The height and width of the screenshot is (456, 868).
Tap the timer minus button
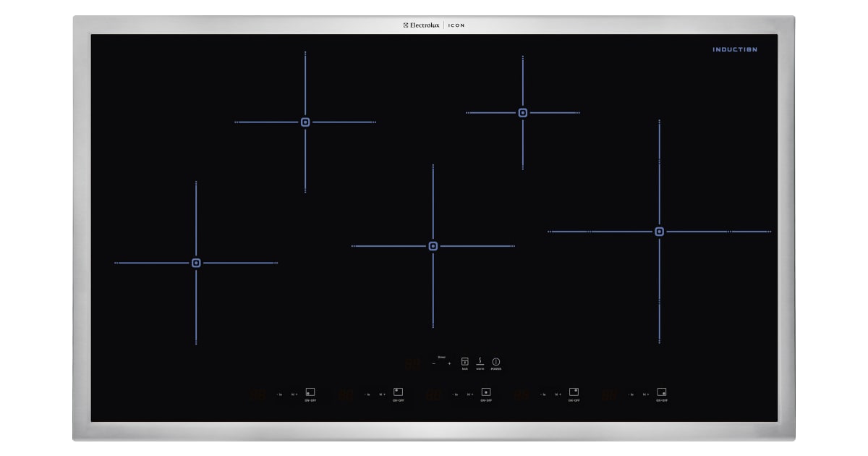[x=434, y=363]
